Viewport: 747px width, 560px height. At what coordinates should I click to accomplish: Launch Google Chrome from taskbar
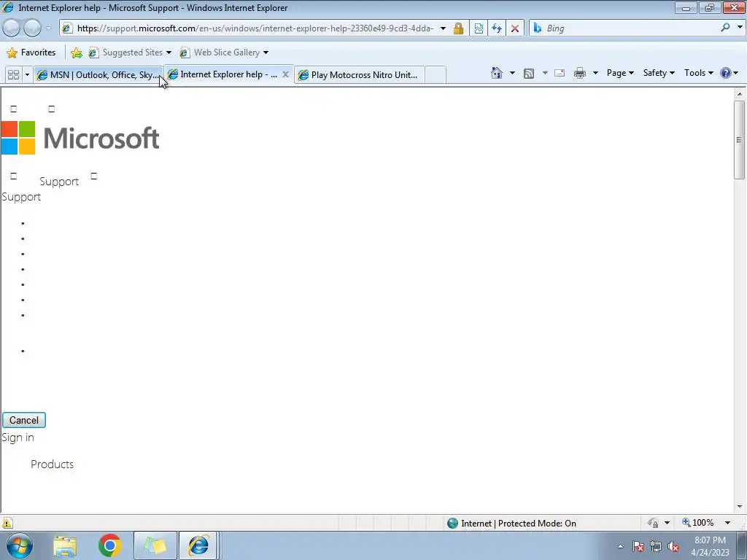pyautogui.click(x=109, y=545)
